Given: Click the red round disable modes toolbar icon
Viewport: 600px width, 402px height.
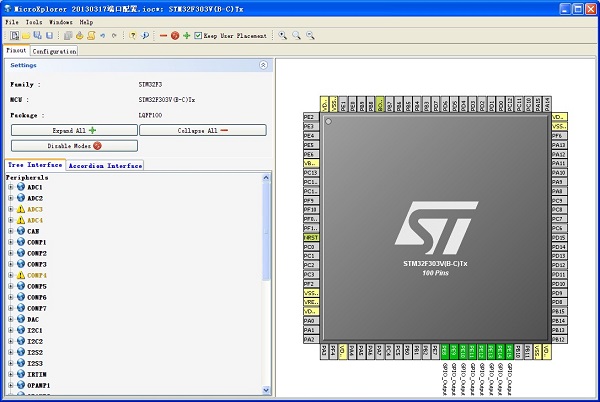Looking at the screenshot, I should click(x=175, y=36).
